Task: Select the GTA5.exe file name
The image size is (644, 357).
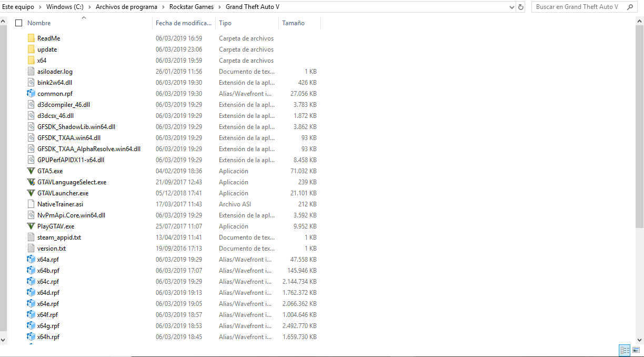Action: point(50,171)
